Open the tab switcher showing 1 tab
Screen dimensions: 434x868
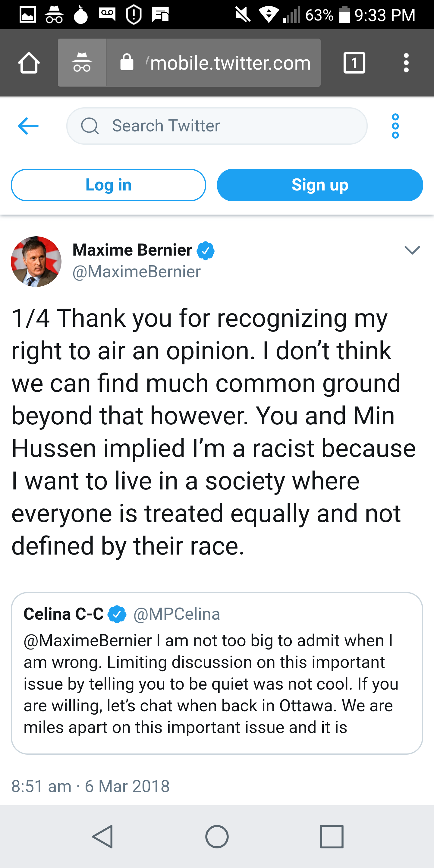tap(354, 63)
